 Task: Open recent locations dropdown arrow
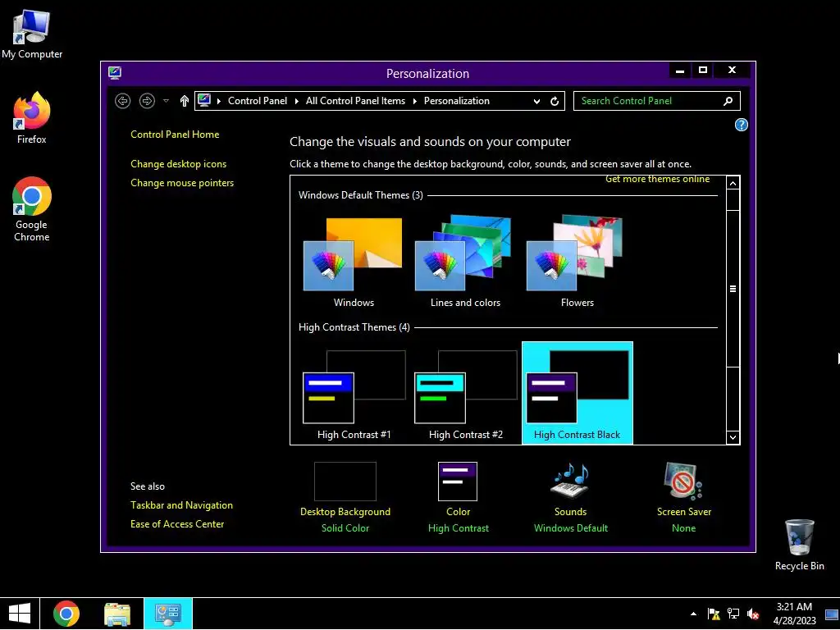166,101
